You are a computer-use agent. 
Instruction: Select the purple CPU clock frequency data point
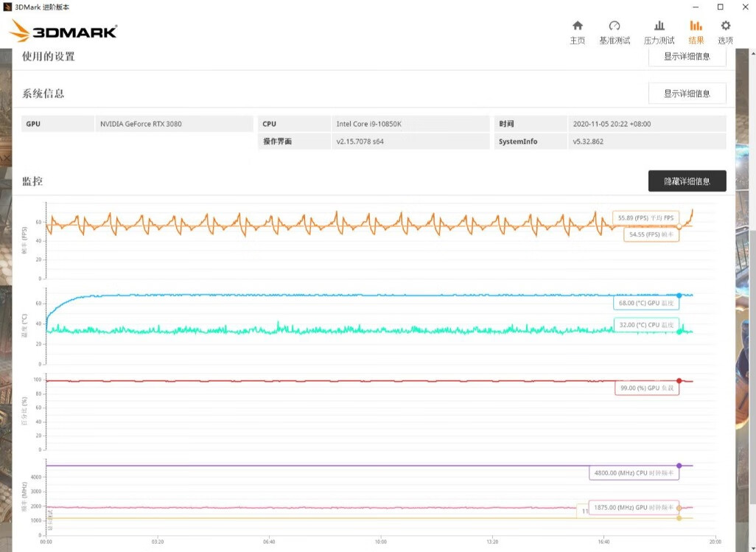tap(679, 466)
